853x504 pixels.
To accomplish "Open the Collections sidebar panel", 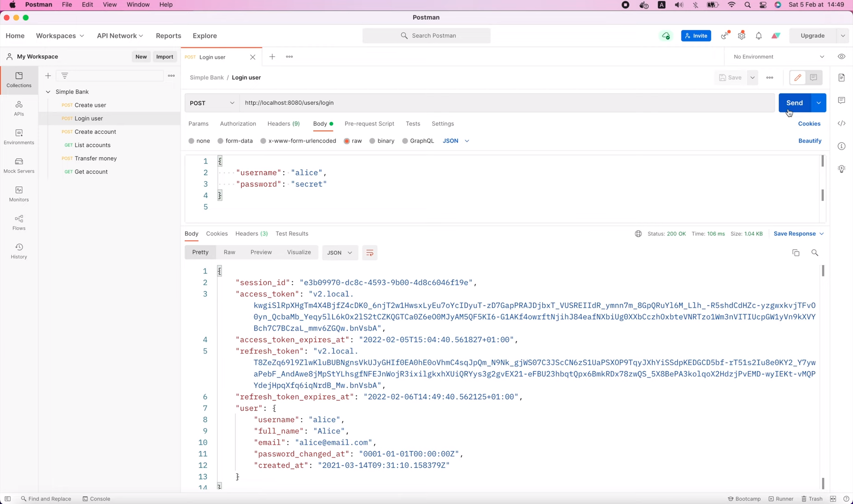I will 19,80.
